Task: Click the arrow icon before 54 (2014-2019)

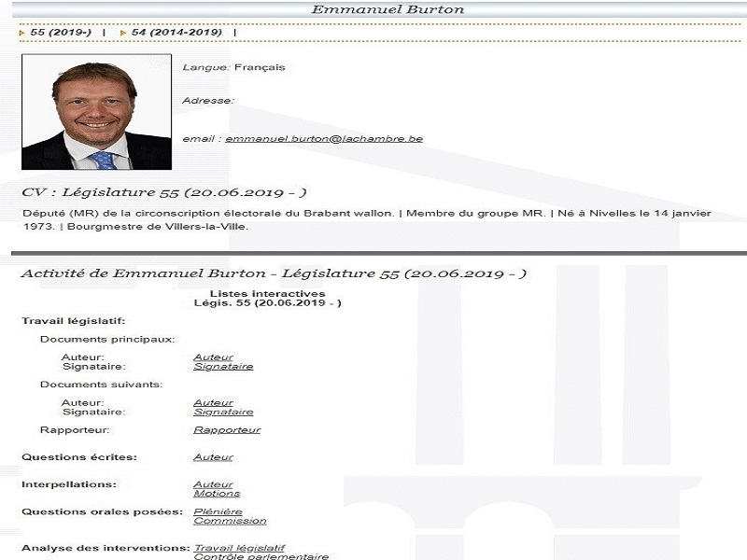Action: point(123,33)
